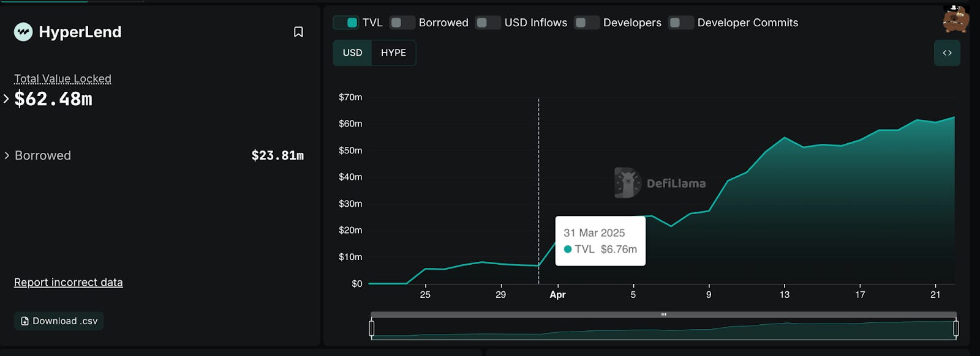Click the file icon in Download .csv
Image resolution: width=980 pixels, height=356 pixels.
[x=24, y=321]
